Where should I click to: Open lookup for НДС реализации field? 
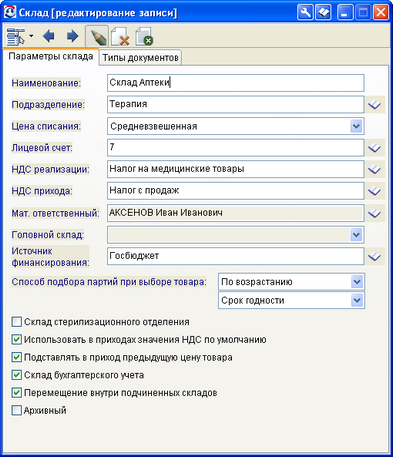point(375,169)
